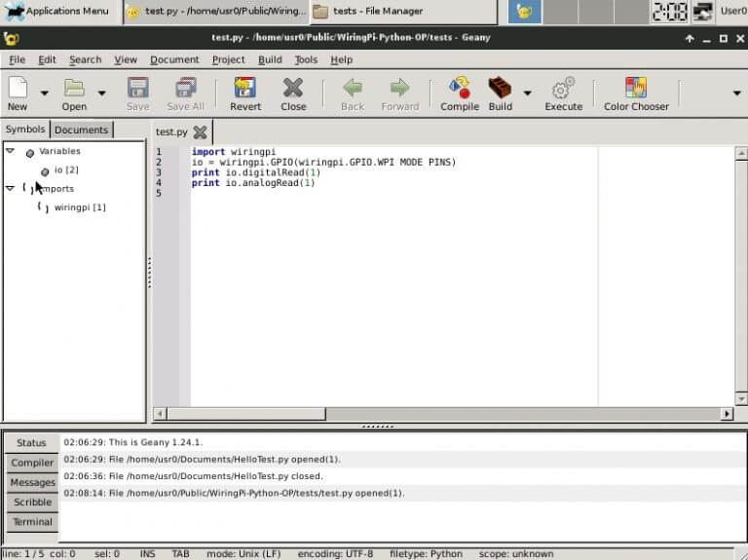Viewport: 748px width, 560px height.
Task: Open the Color Chooser tool
Action: tap(636, 89)
